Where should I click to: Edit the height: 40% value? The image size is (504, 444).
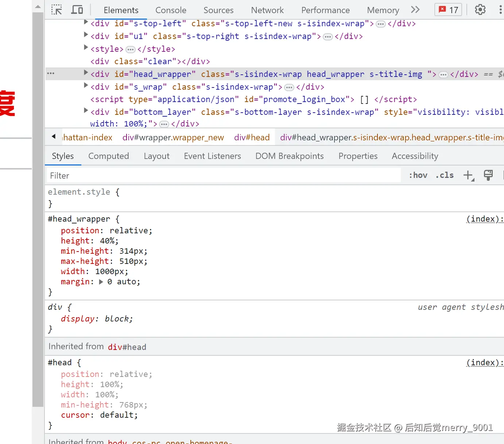107,241
